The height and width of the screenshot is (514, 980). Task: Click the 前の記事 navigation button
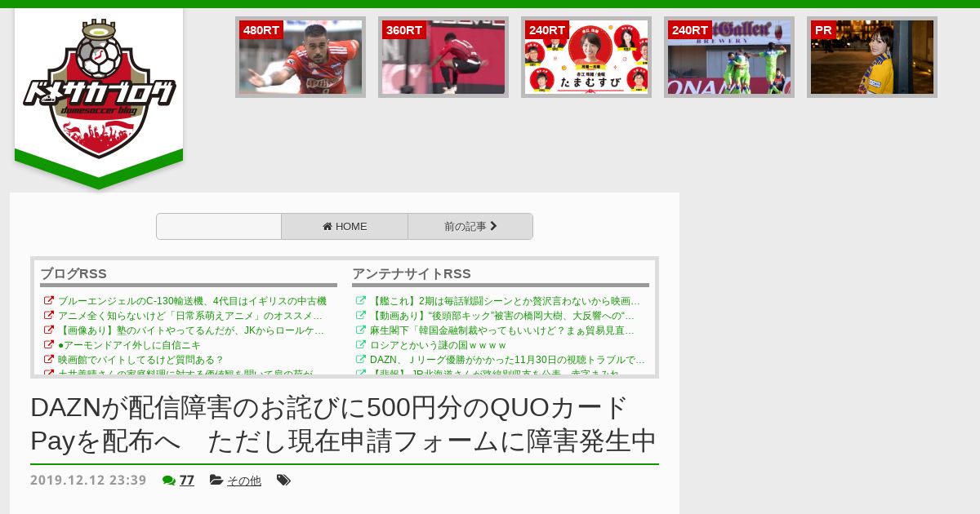tap(470, 227)
